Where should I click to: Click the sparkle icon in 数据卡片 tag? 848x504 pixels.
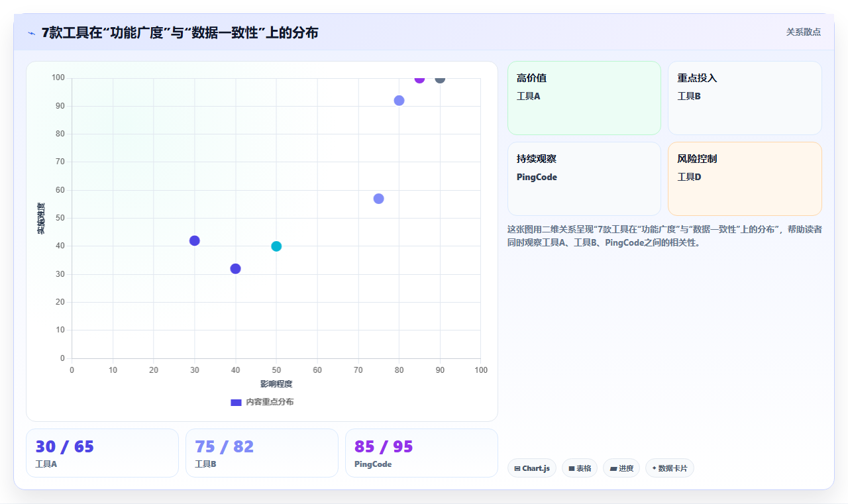coord(654,468)
